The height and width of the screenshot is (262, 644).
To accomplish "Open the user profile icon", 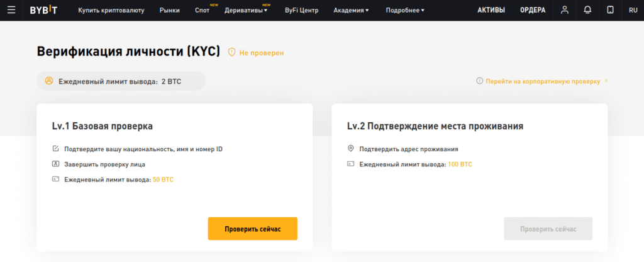I will [x=565, y=10].
